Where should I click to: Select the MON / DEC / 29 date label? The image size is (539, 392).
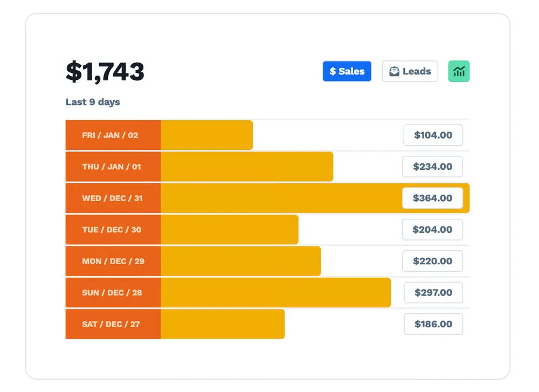(113, 261)
